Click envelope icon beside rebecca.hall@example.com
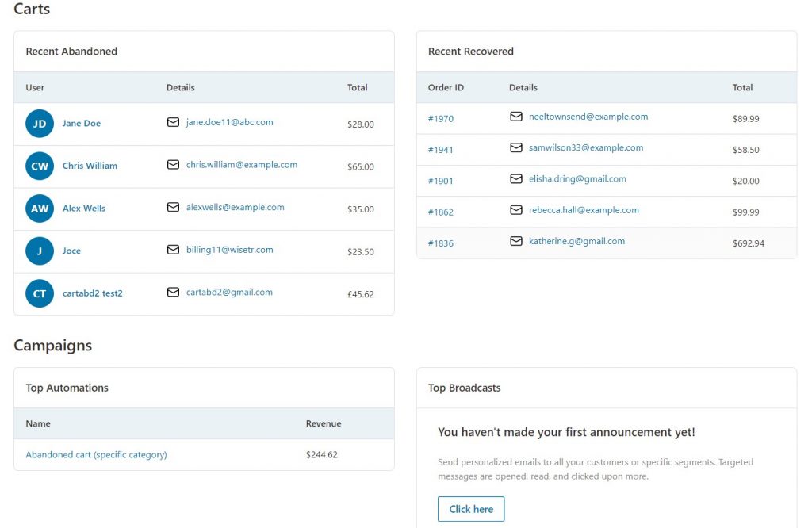This screenshot has height=528, width=812. click(x=515, y=209)
